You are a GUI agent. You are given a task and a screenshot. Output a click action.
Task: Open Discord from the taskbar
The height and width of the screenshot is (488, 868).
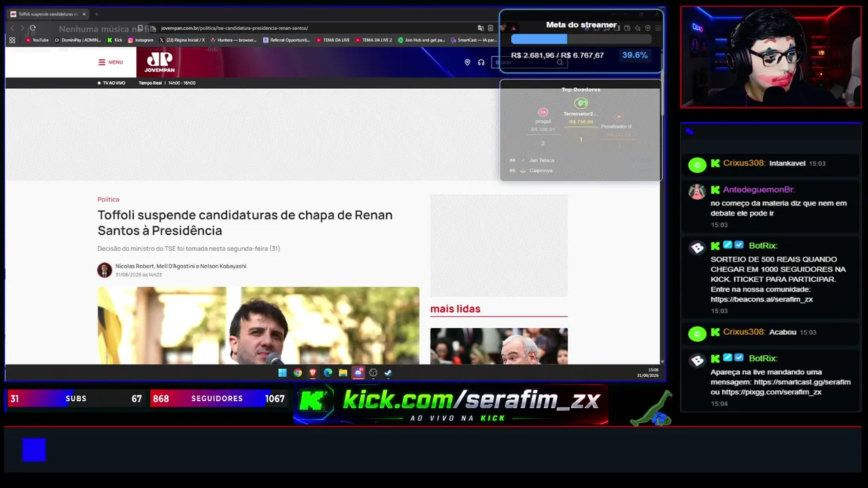pyautogui.click(x=358, y=373)
